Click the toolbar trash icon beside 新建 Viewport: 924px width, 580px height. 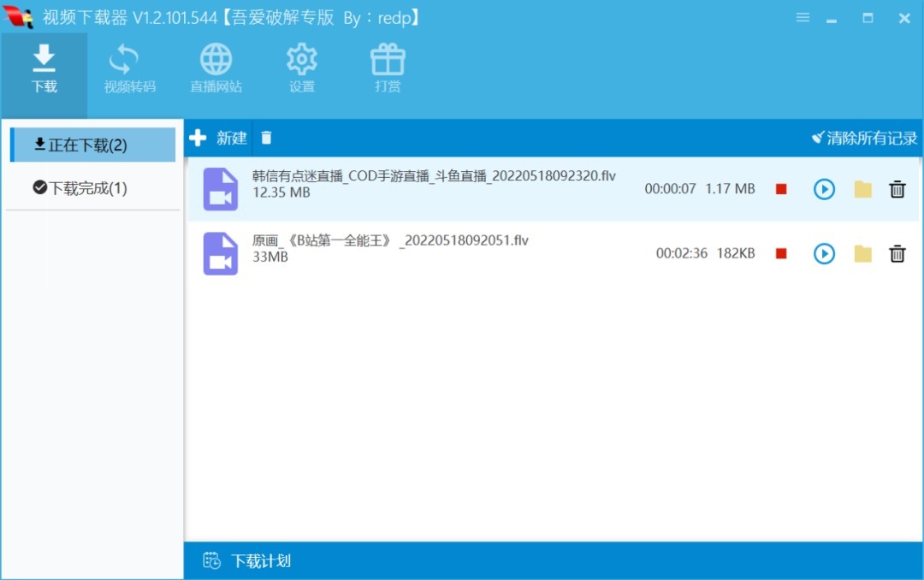click(267, 138)
